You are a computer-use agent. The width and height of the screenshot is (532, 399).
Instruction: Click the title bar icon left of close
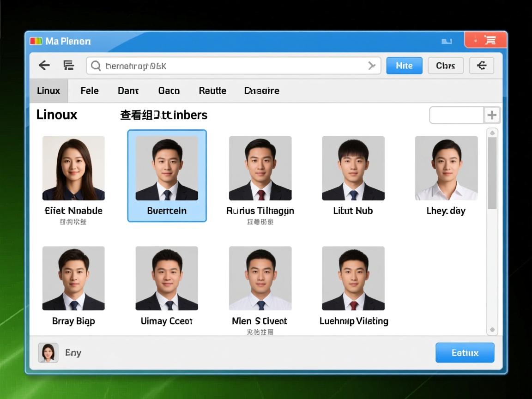pos(447,41)
